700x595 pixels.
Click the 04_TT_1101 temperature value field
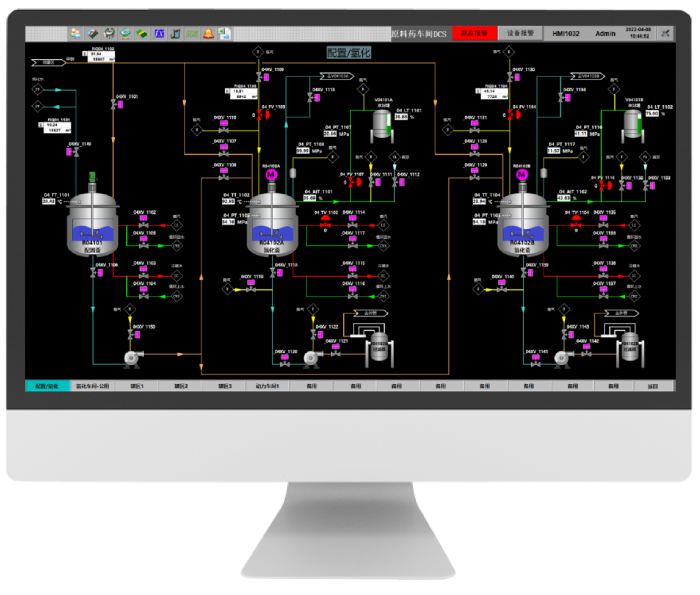(x=49, y=201)
